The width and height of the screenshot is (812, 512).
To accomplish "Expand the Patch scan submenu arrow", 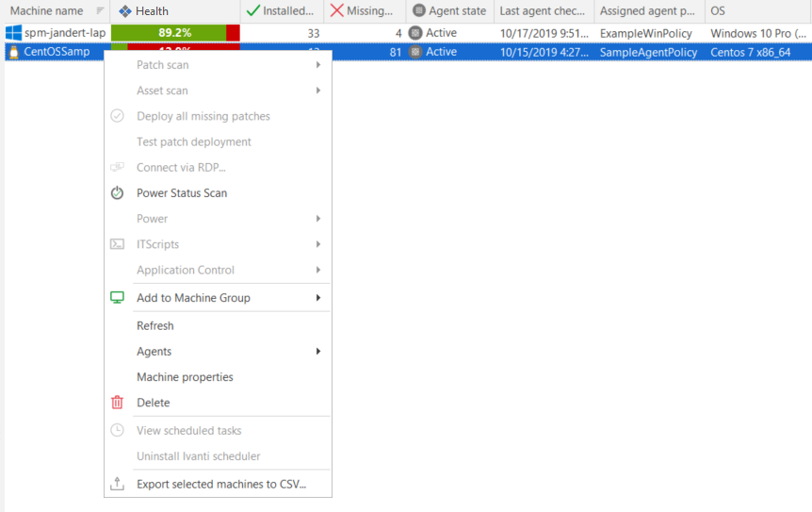I will pyautogui.click(x=318, y=65).
